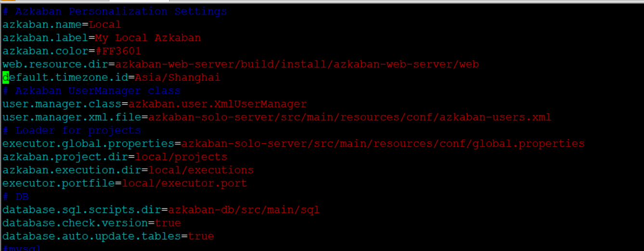
Task: Click true after database.check.version
Action: [x=167, y=223]
